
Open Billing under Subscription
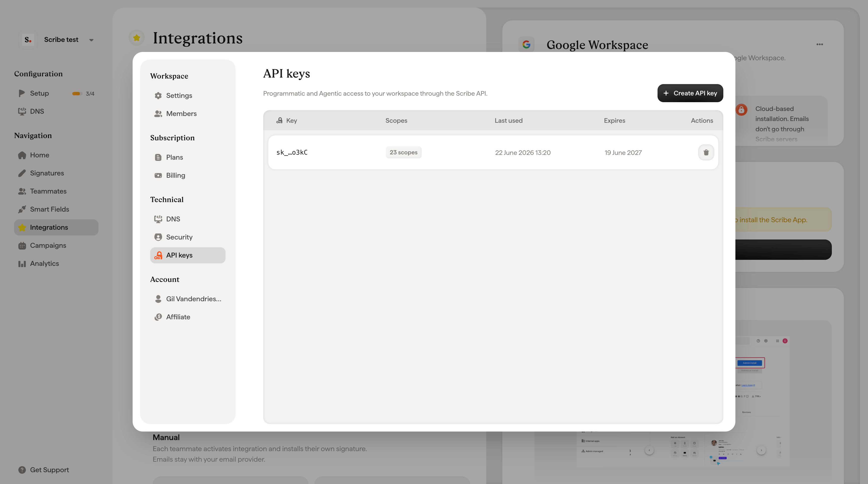tap(188, 175)
